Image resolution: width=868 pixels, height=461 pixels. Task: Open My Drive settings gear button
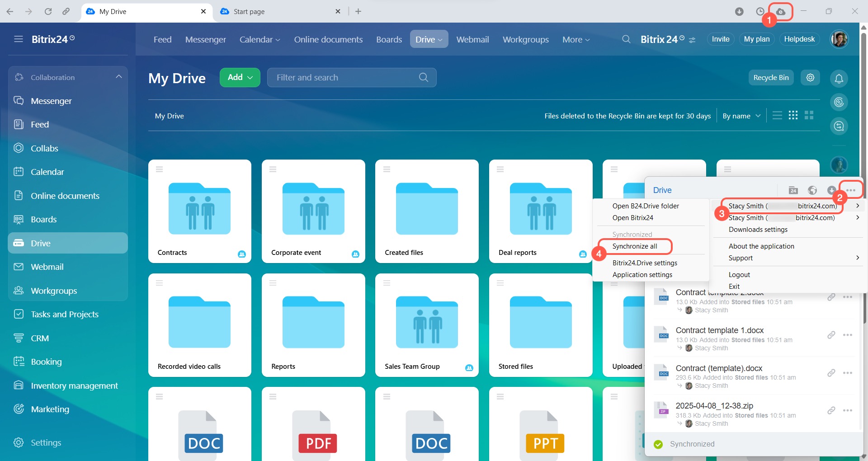pos(810,78)
